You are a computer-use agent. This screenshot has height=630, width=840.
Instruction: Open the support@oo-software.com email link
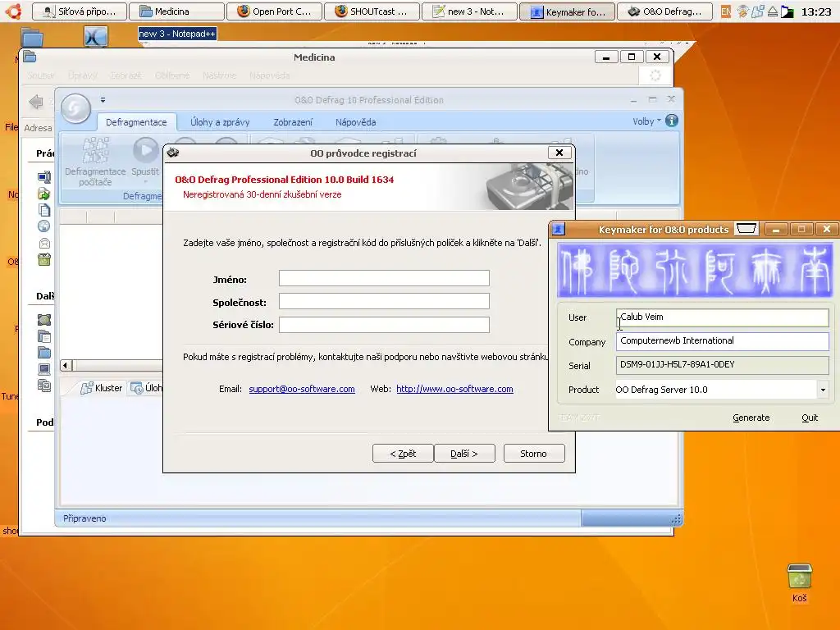pyautogui.click(x=302, y=389)
